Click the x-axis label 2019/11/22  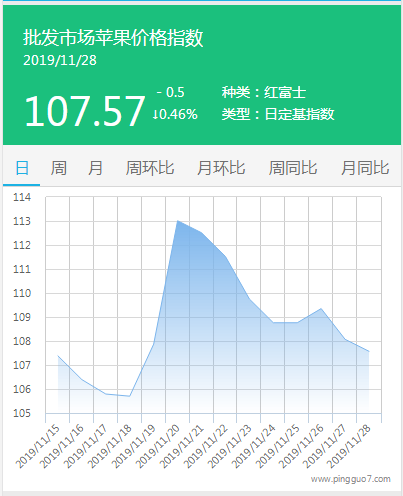point(206,447)
